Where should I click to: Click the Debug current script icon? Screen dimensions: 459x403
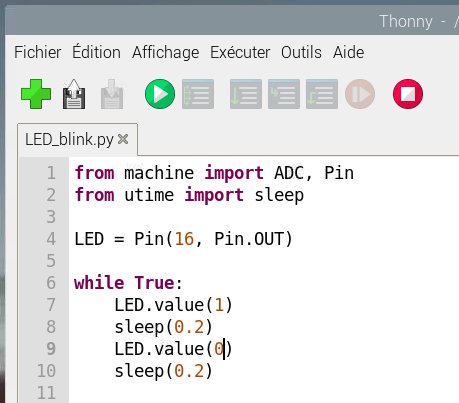(198, 94)
